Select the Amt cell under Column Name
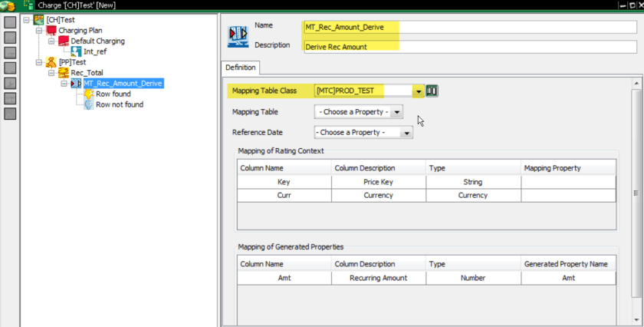The height and width of the screenshot is (327, 644). click(284, 278)
